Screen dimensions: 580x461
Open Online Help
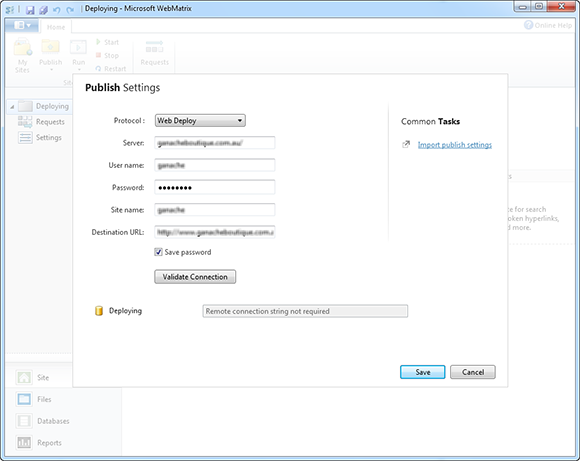pyautogui.click(x=548, y=25)
